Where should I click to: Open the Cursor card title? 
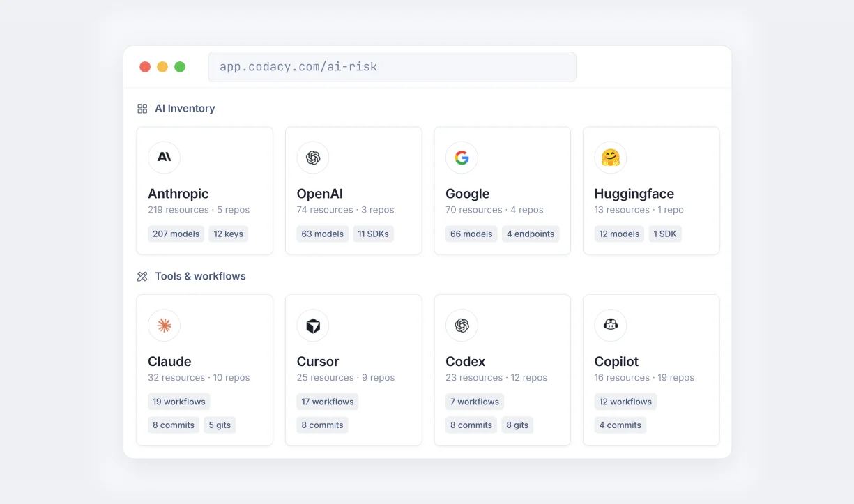[x=318, y=361]
